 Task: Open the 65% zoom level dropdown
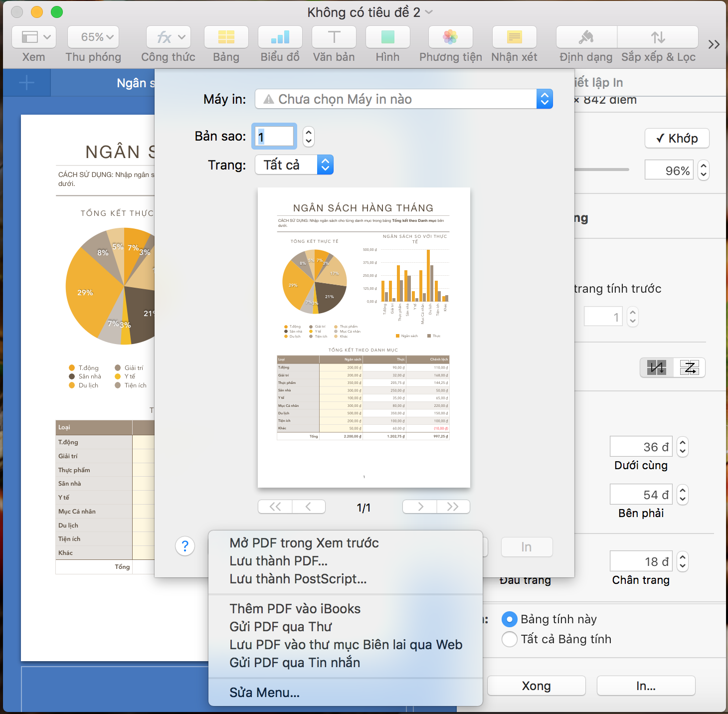point(93,37)
